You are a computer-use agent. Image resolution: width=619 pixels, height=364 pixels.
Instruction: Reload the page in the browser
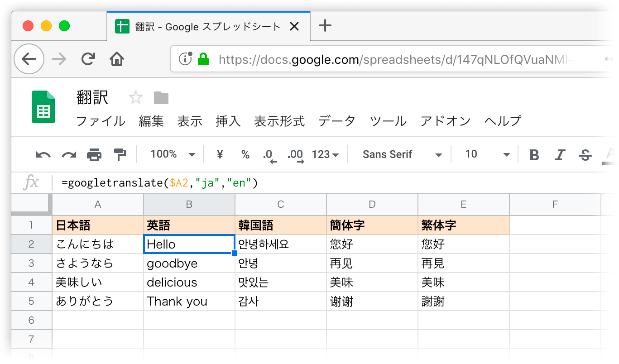(88, 59)
